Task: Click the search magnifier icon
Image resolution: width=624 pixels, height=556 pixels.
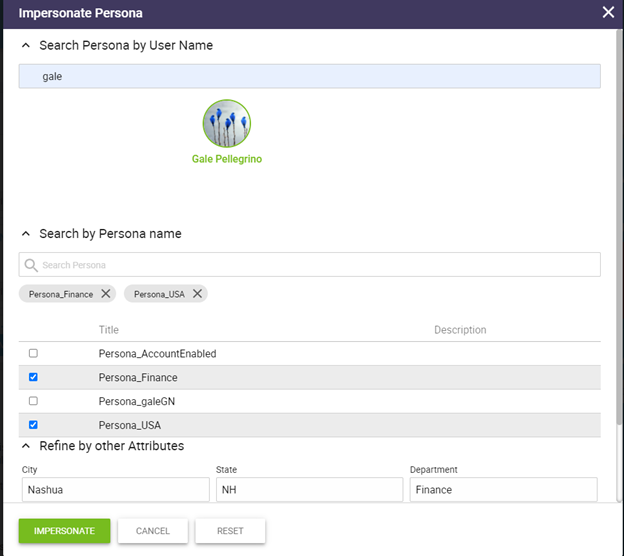Action: click(x=31, y=265)
